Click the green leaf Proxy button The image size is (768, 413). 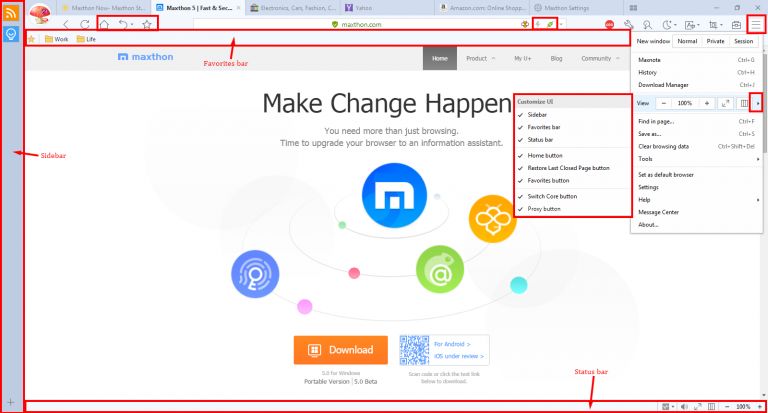pos(550,24)
